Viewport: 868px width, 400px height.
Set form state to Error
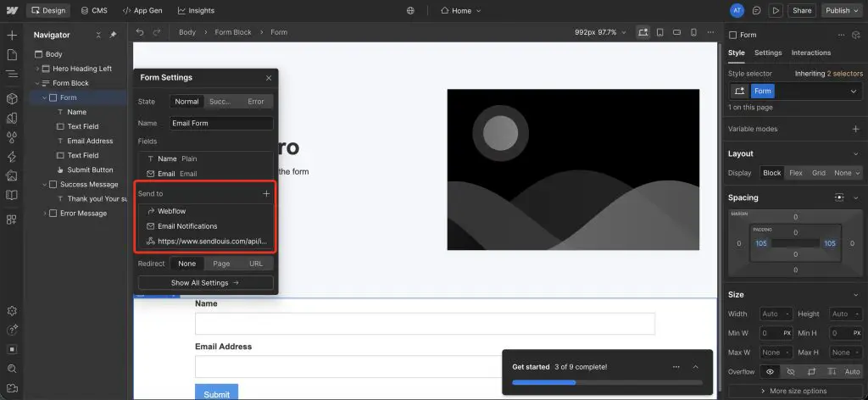click(255, 102)
